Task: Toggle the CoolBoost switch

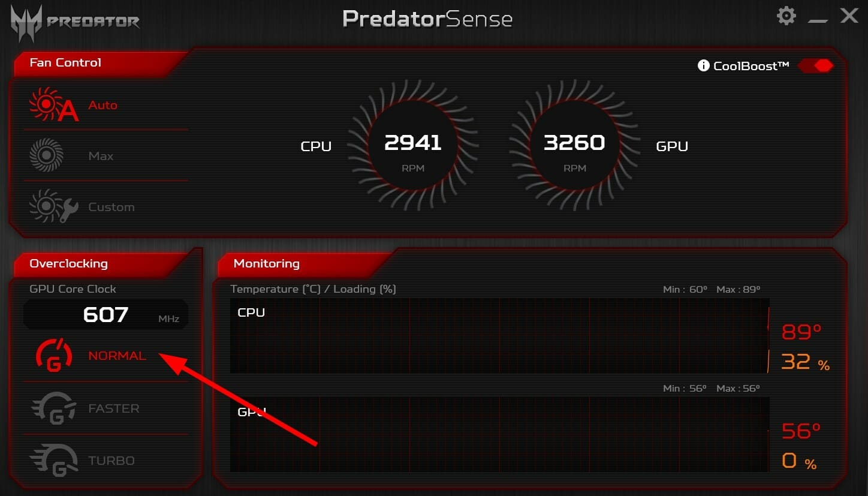Action: pyautogui.click(x=816, y=66)
